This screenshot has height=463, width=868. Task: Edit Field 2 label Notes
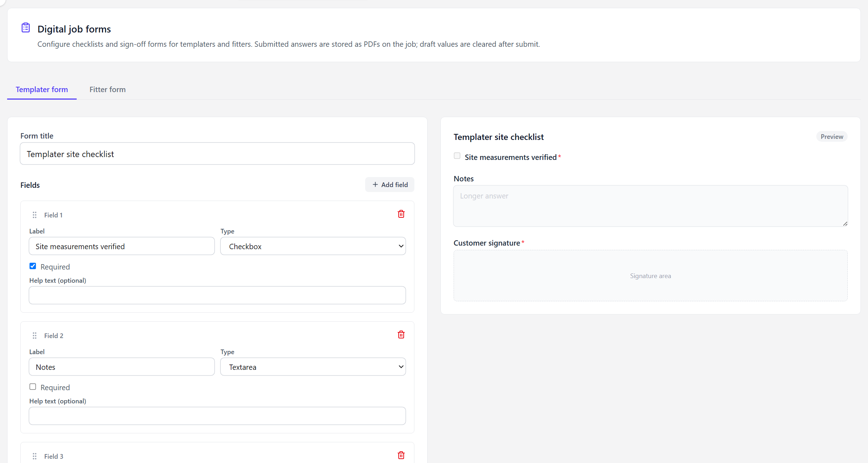(x=122, y=367)
